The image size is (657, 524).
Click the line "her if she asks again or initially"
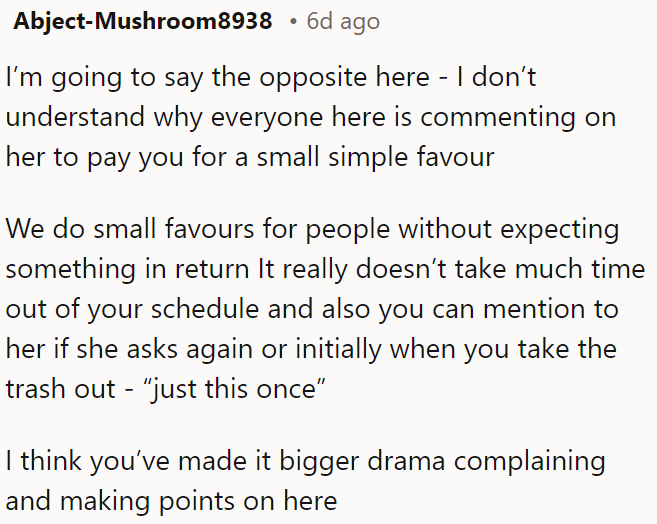click(311, 349)
